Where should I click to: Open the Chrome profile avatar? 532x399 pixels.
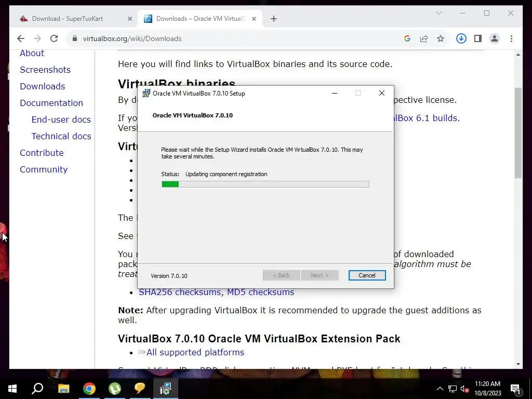click(x=495, y=38)
